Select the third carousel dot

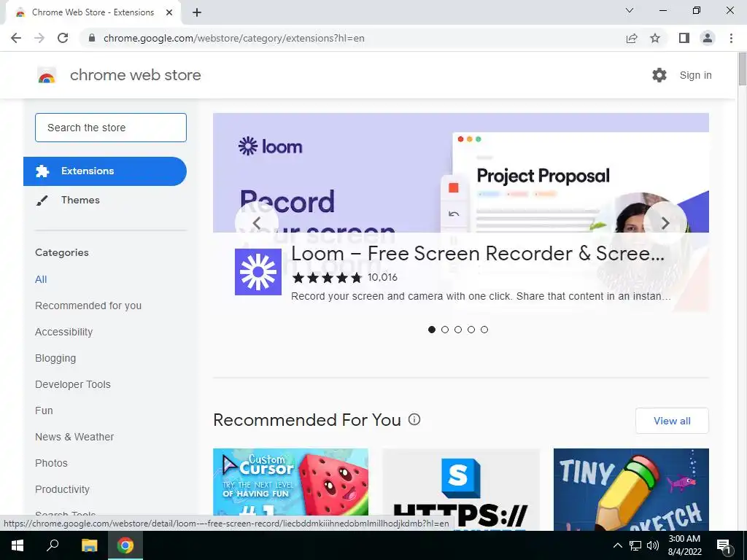[458, 330]
